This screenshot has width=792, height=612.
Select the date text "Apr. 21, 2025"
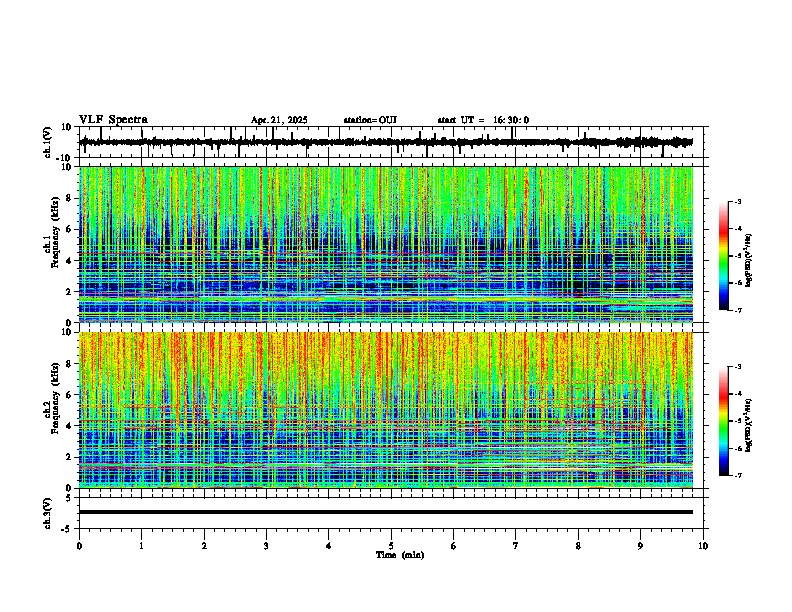(279, 120)
